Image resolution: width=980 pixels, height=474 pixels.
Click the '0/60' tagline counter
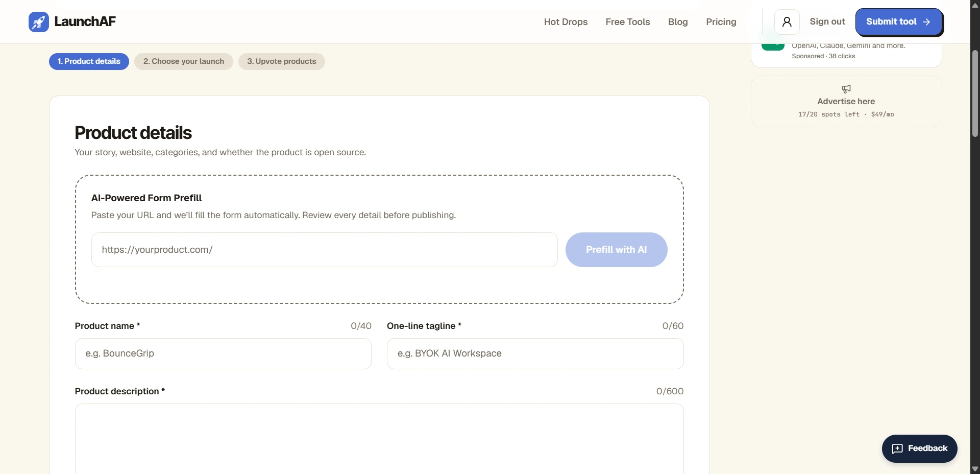(x=673, y=326)
